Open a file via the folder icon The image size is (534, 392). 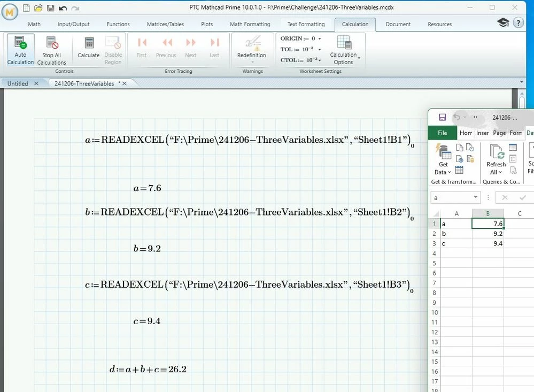[38, 8]
